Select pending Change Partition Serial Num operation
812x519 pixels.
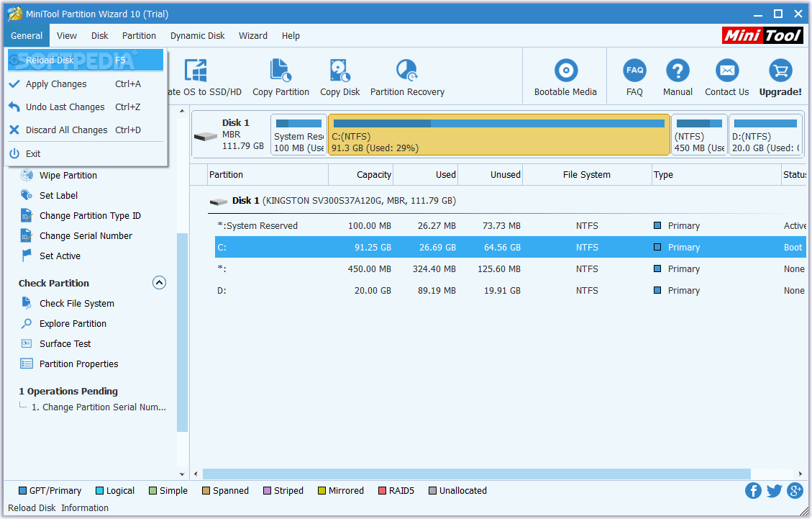click(99, 407)
